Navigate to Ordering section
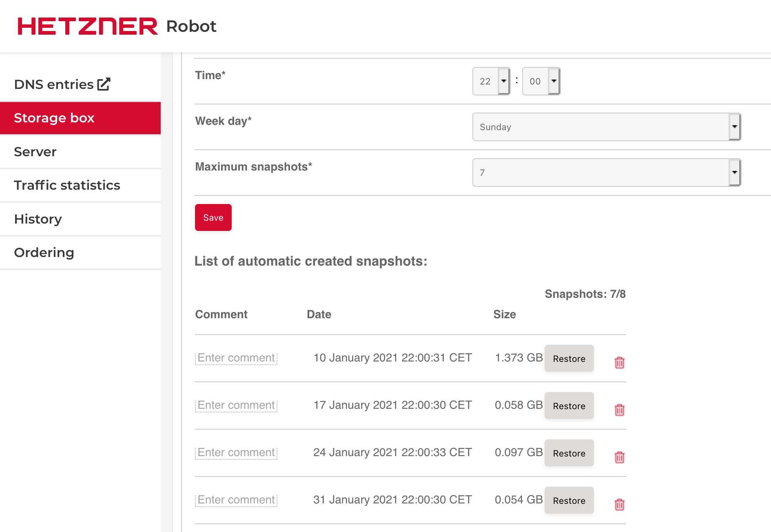The width and height of the screenshot is (771, 532). click(x=44, y=253)
